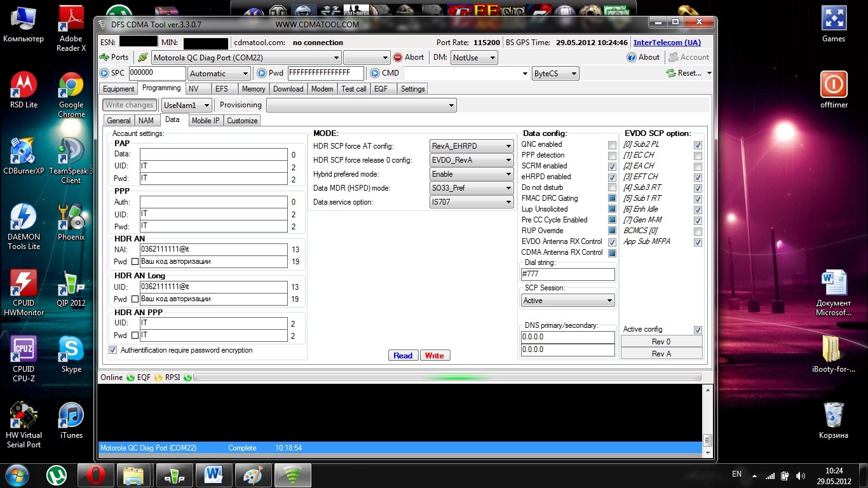
Task: Open CDBurnerXP desktop icon
Action: [24, 156]
